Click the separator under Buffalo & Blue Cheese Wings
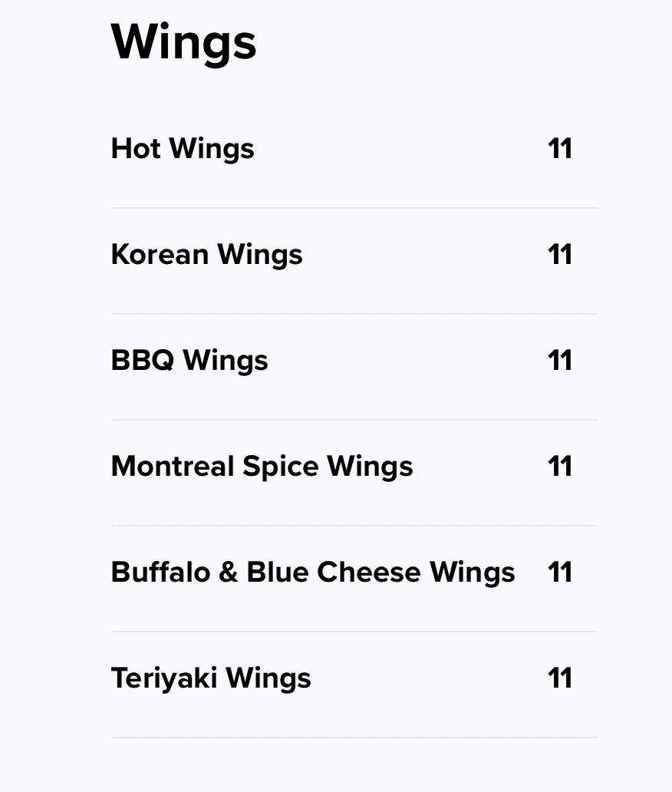This screenshot has width=672, height=792. click(354, 632)
